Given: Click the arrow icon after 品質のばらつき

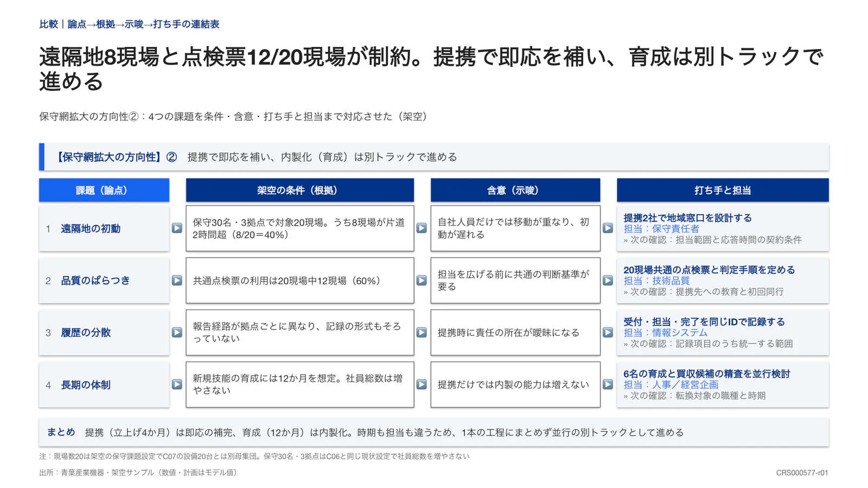Looking at the screenshot, I should [x=177, y=280].
